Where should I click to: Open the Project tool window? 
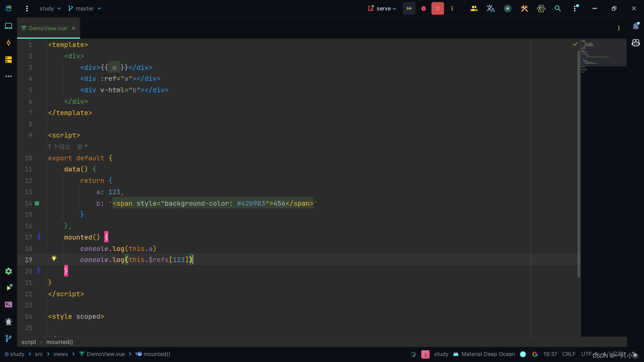click(9, 26)
